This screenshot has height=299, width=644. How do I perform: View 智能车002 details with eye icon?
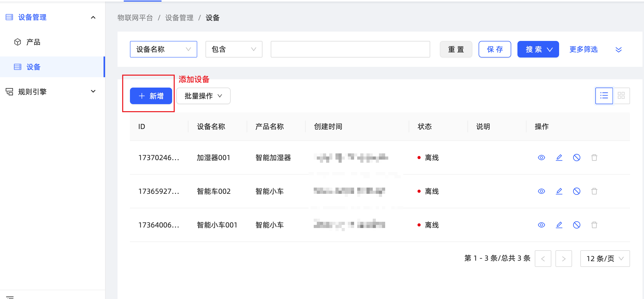[541, 191]
